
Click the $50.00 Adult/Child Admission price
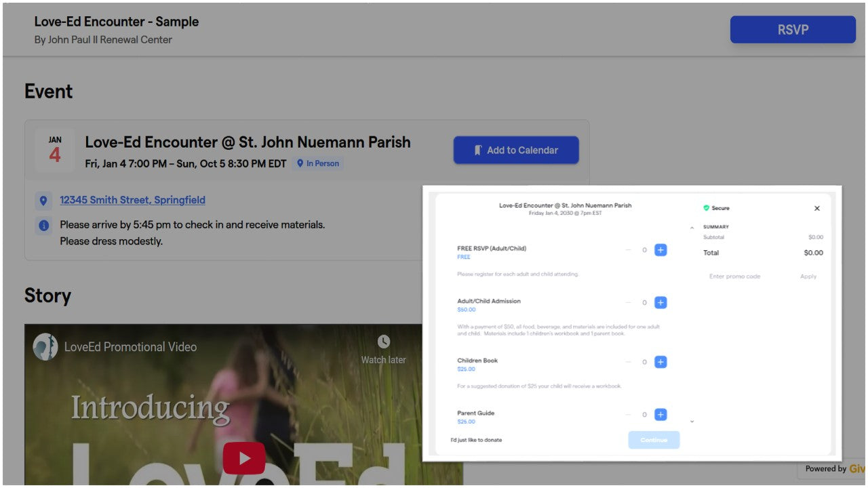point(467,310)
